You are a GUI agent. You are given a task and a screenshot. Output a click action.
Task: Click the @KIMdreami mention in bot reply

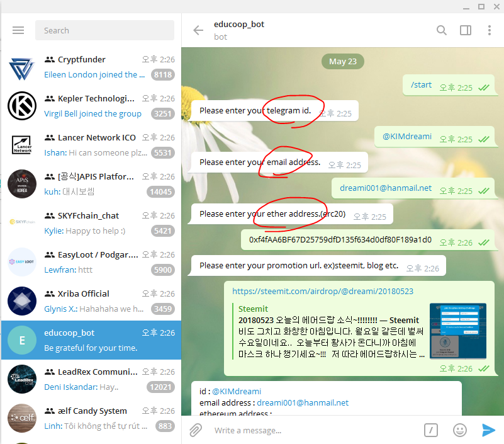pyautogui.click(x=237, y=391)
